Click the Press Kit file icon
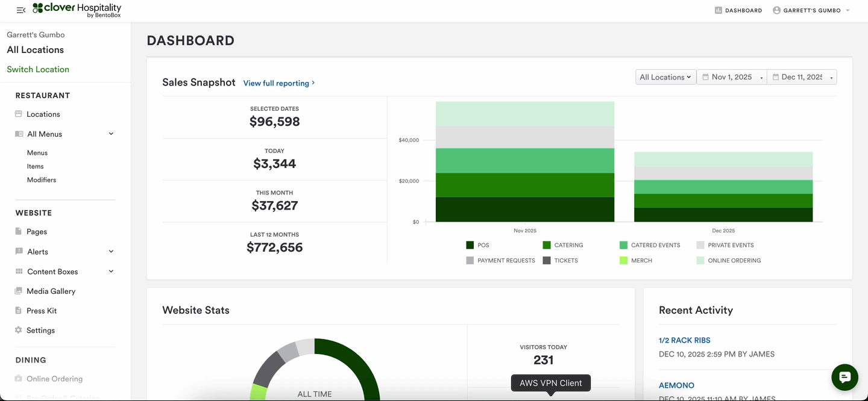Screen dimensions: 868x401 19,311
